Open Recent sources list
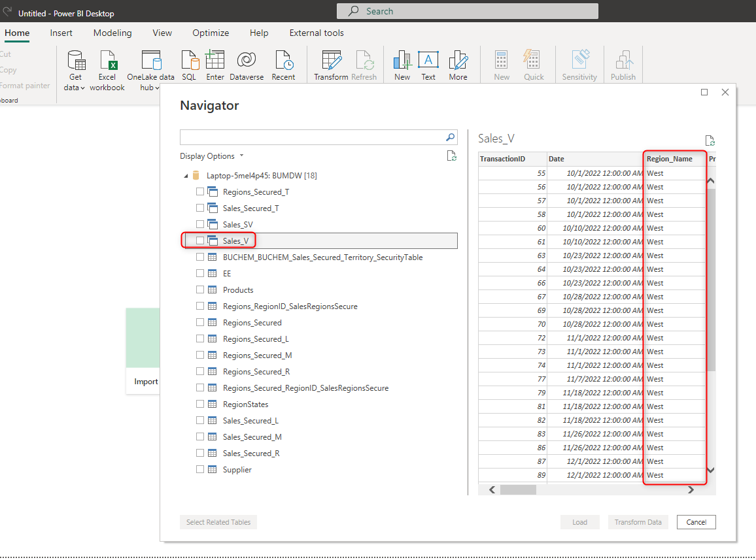The height and width of the screenshot is (560, 756). coord(283,65)
